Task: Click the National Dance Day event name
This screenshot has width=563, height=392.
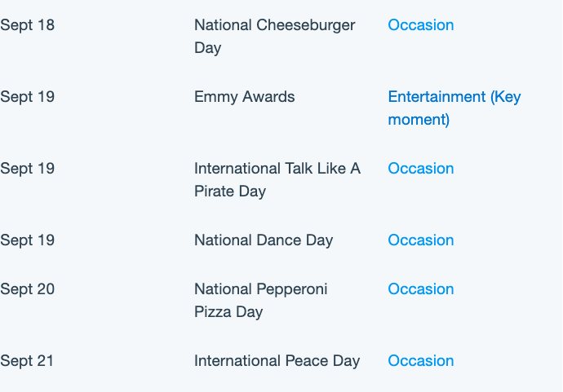Action: pyautogui.click(x=264, y=240)
